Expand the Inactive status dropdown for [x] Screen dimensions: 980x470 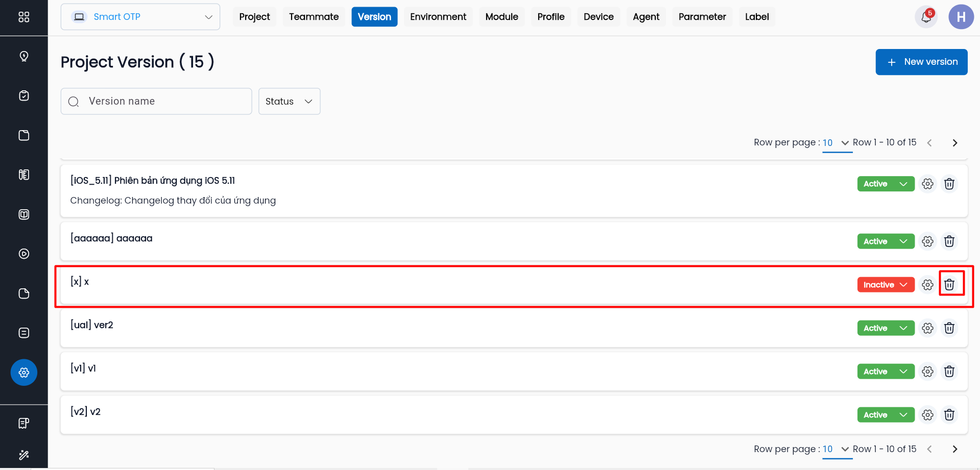pyautogui.click(x=885, y=285)
